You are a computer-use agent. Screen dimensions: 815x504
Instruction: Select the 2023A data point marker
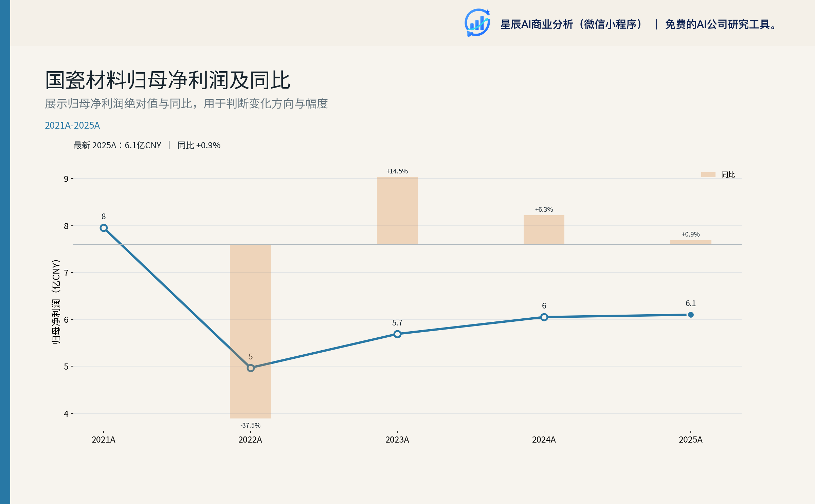point(397,334)
